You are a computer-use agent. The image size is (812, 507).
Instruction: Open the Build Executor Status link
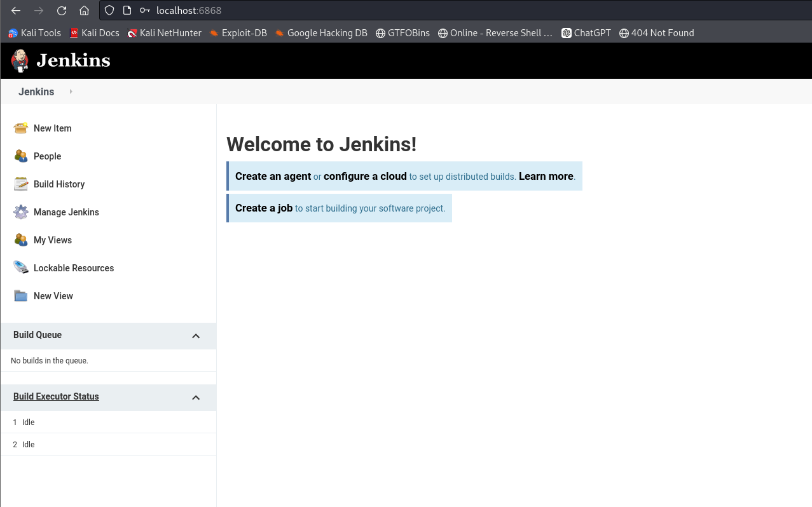(56, 396)
